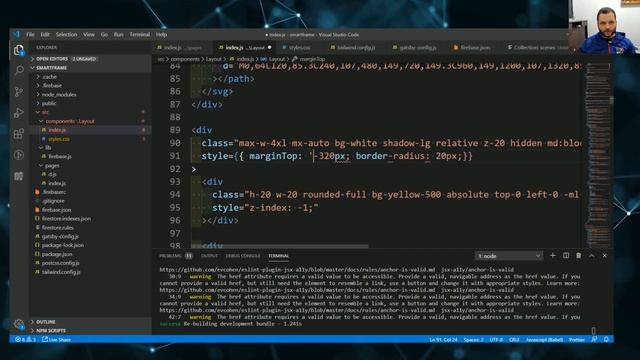Screen dimensions: 640x360
Task: Open the Run and Debug view
Action: (19, 113)
